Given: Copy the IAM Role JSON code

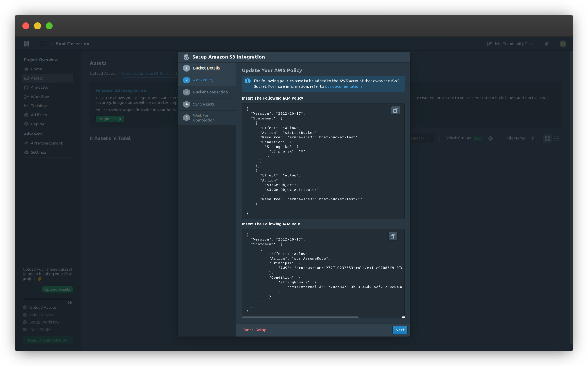Looking at the screenshot, I should 393,236.
